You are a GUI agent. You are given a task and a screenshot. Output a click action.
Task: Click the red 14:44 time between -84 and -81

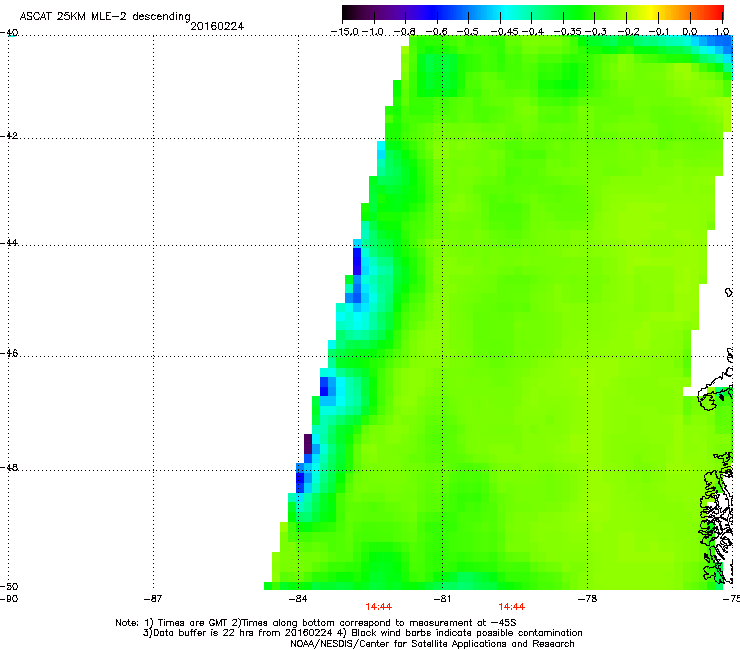378,607
